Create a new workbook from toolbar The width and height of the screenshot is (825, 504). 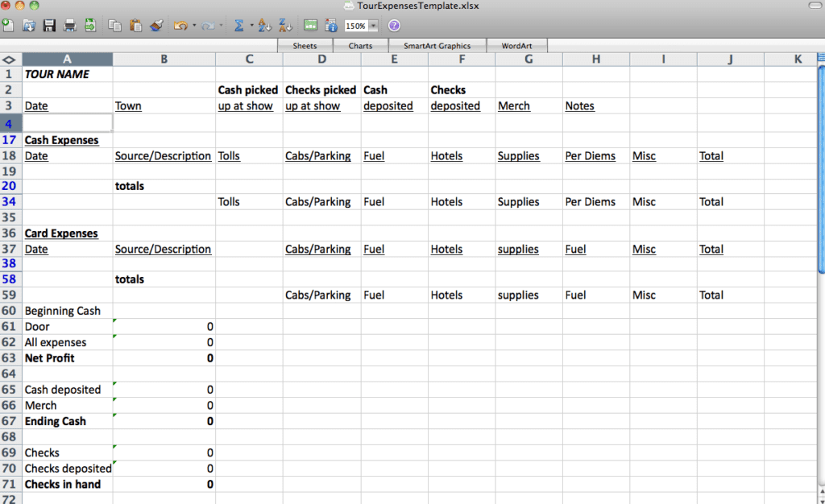(x=8, y=26)
